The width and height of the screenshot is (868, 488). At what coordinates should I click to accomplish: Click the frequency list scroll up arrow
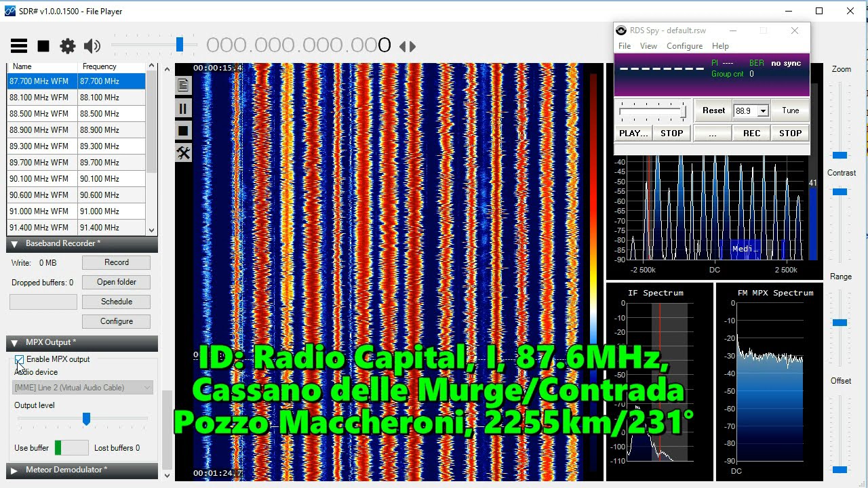tap(152, 67)
